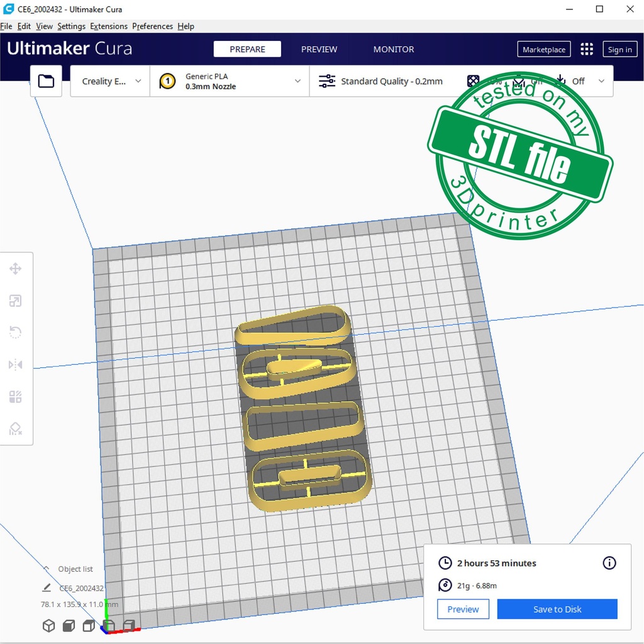Switch to 3D perspective camera view
This screenshot has width=644, height=644.
tap(48, 625)
